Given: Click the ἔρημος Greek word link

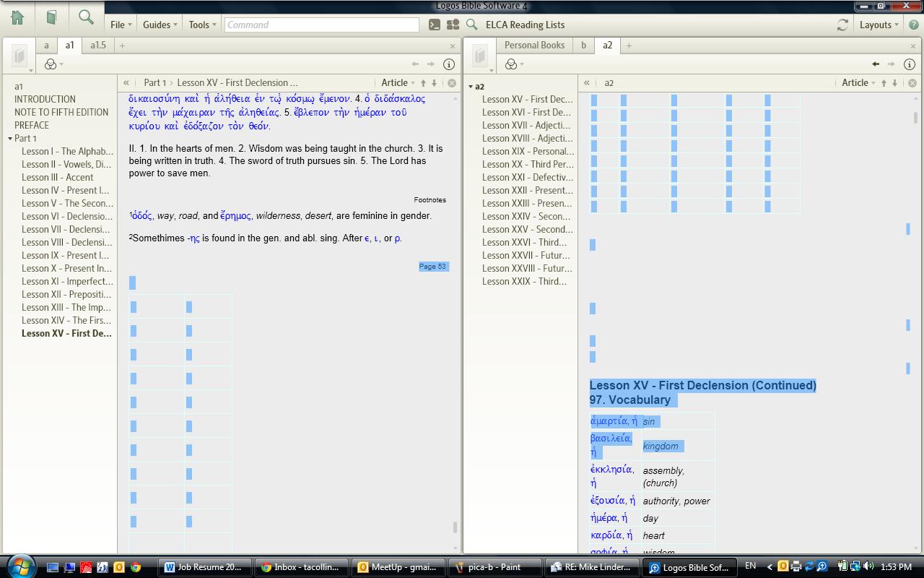Looking at the screenshot, I should [236, 216].
